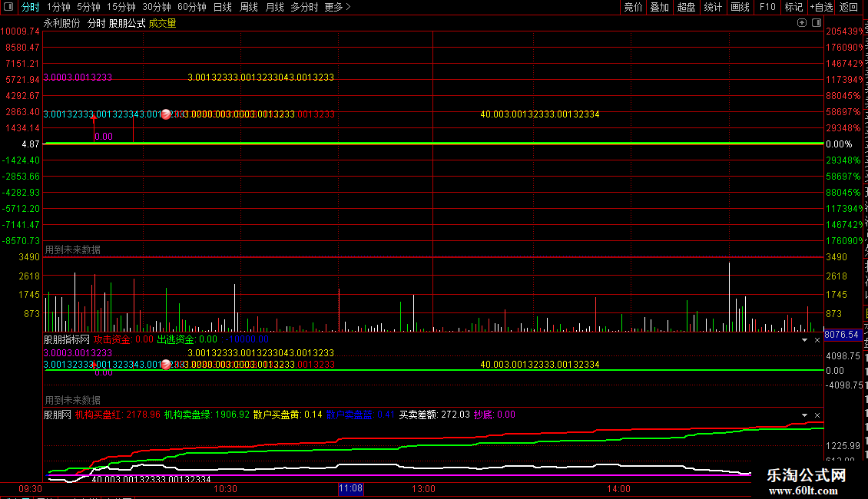The height and width of the screenshot is (499, 868).
Task: Open F10 company info
Action: 767,7
